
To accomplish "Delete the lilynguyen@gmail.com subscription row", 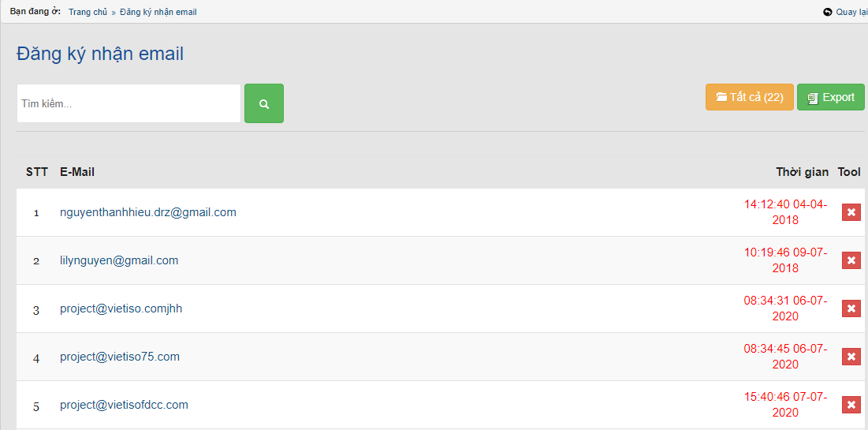I will pyautogui.click(x=851, y=260).
